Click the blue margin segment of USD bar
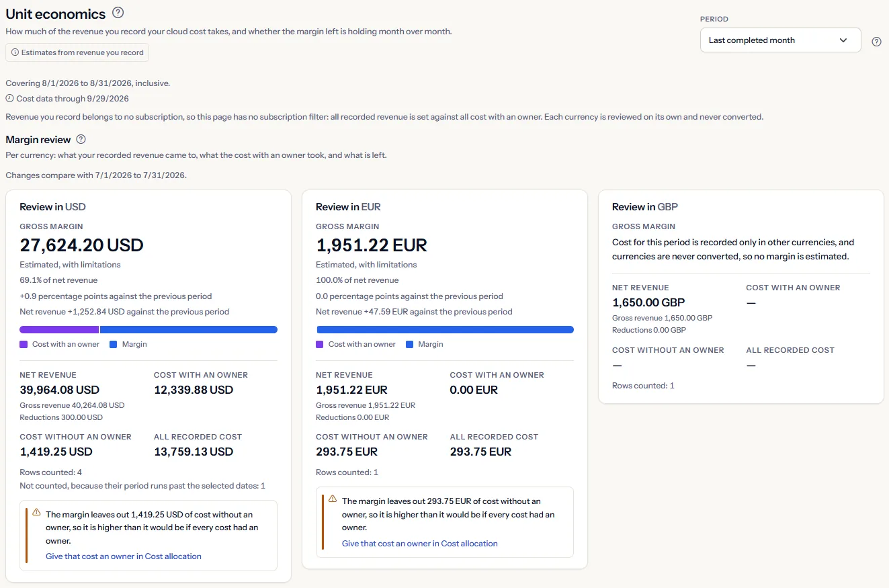The height and width of the screenshot is (588, 889). coord(189,330)
